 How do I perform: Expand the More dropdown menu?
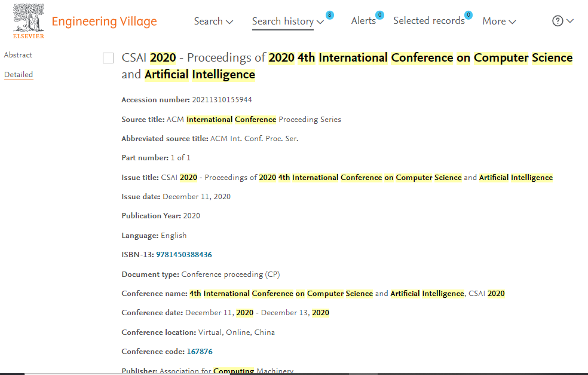point(499,22)
